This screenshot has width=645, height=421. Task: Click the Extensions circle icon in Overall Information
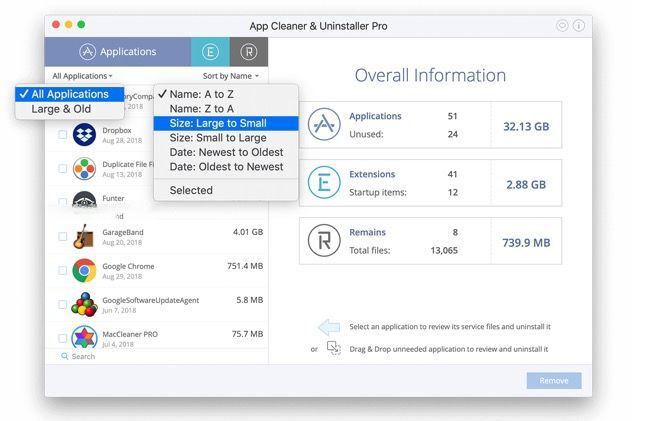324,182
